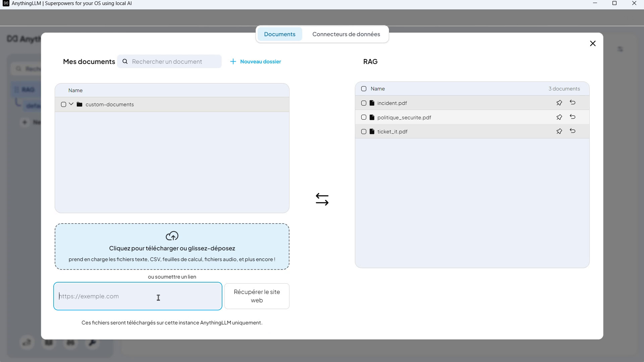Click Récupérer le site web button
644x362 pixels.
pyautogui.click(x=257, y=296)
